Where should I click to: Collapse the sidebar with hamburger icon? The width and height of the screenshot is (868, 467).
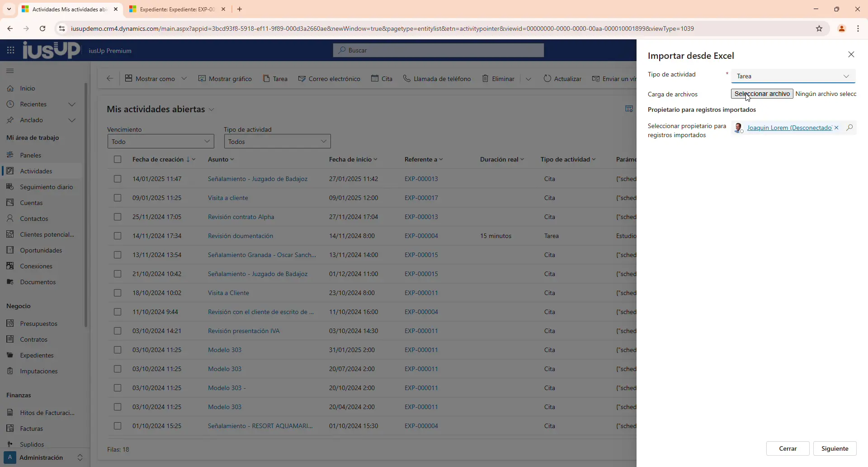pos(10,71)
